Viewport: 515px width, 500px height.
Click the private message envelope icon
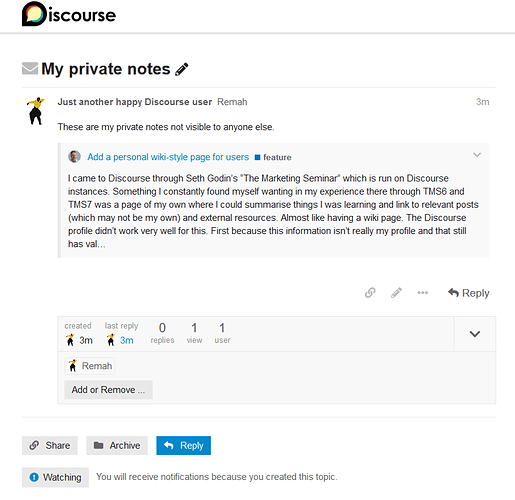(30, 69)
